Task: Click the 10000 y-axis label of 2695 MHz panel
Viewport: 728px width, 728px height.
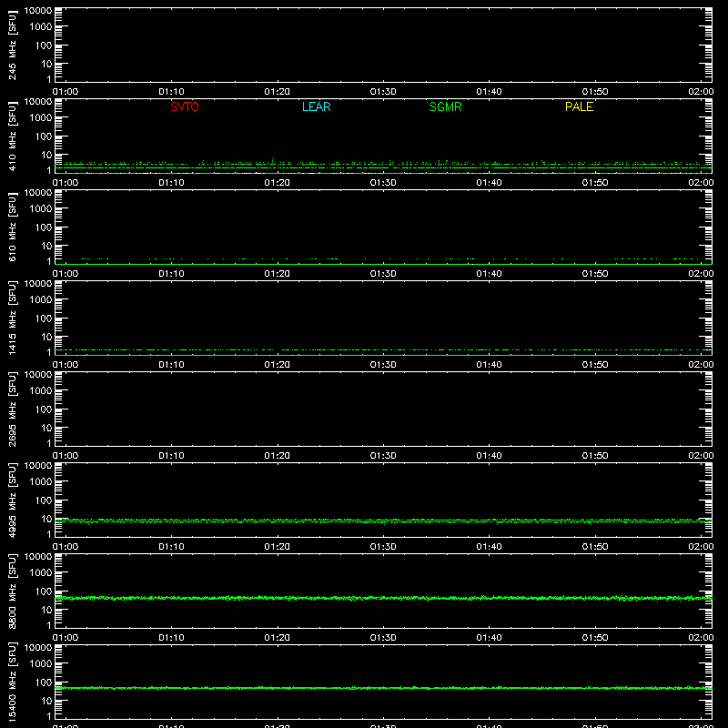Action: [38, 375]
